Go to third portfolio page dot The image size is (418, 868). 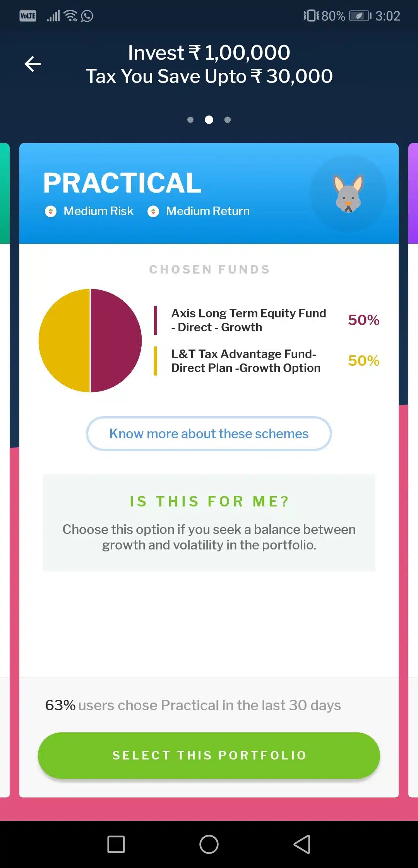(228, 120)
